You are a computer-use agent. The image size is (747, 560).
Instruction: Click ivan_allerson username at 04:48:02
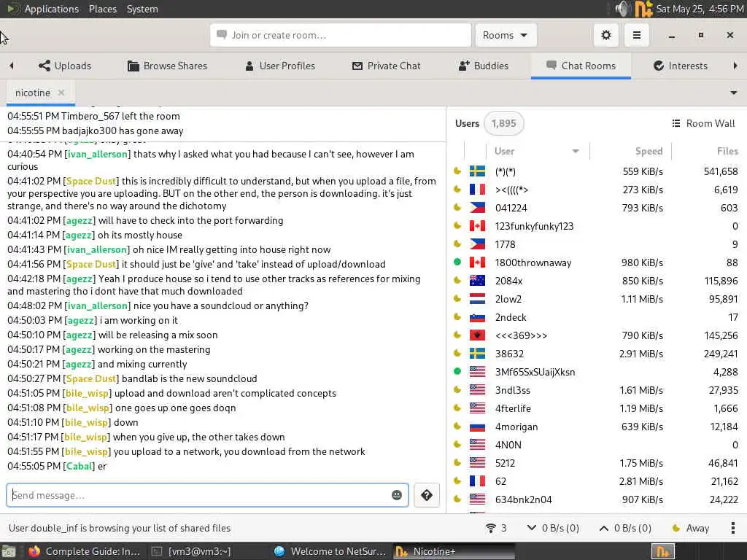98,306
